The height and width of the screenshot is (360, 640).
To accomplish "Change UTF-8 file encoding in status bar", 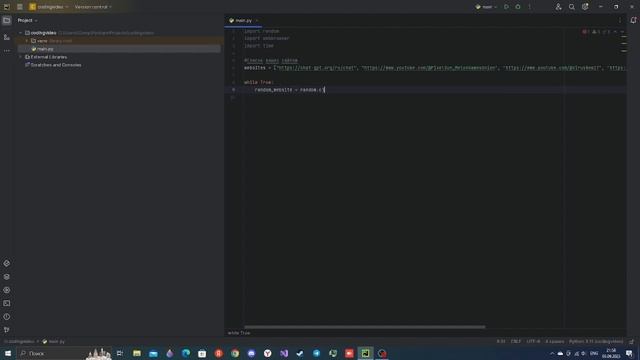I will (x=533, y=342).
